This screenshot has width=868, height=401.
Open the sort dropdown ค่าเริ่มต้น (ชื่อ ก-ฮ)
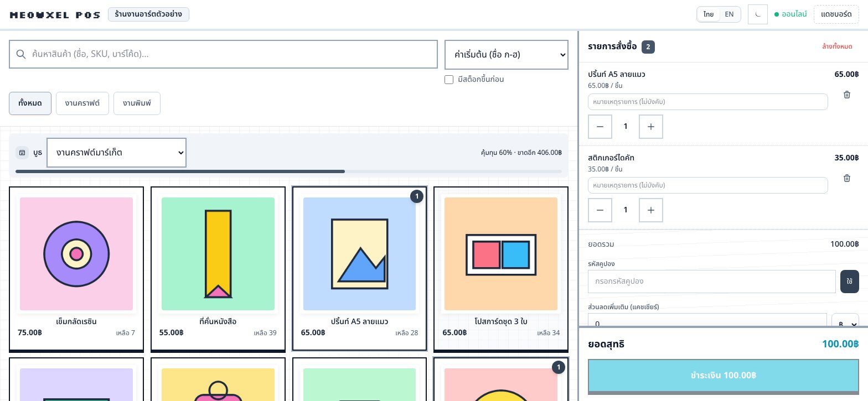point(507,55)
